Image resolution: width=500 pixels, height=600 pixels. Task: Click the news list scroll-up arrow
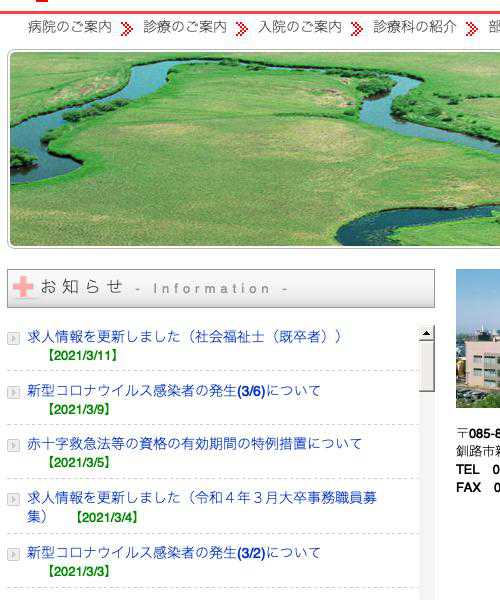(x=427, y=333)
